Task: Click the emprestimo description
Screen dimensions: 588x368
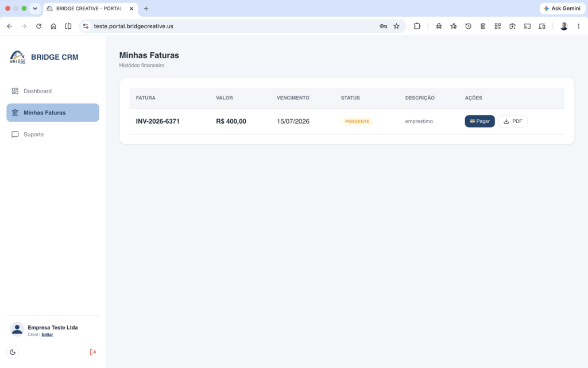Action: coord(419,121)
